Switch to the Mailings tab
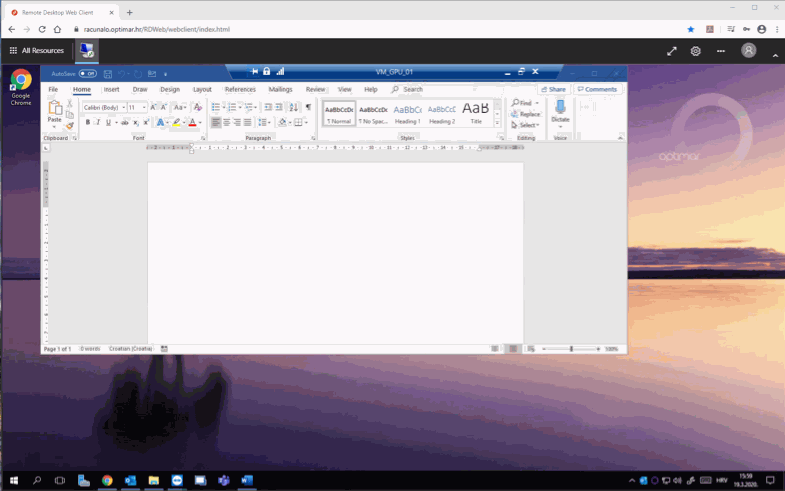Image resolution: width=785 pixels, height=491 pixels. click(280, 89)
